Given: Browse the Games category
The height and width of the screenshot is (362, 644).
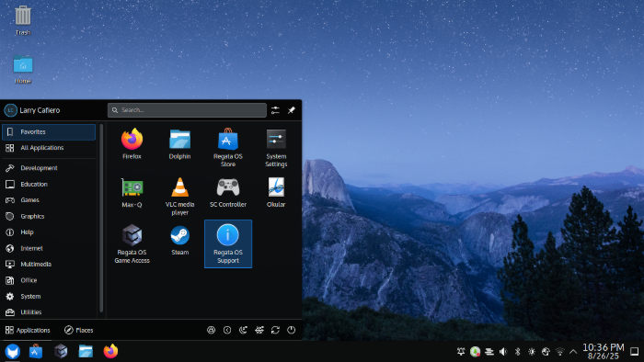Looking at the screenshot, I should click(49, 200).
